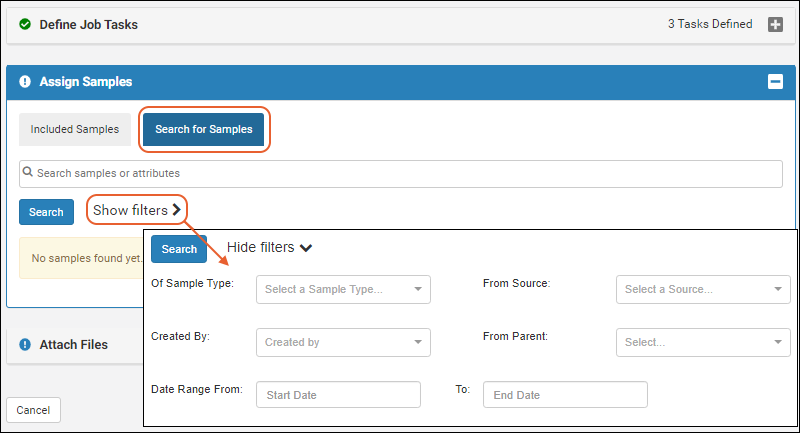The width and height of the screenshot is (800, 433).
Task: Switch to the Included Samples tab
Action: [74, 130]
